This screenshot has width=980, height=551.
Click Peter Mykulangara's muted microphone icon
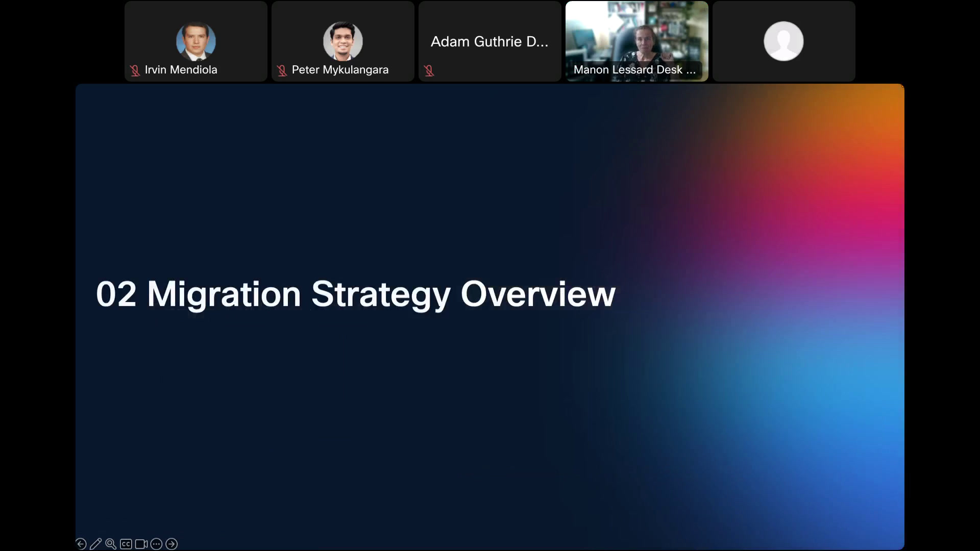pyautogui.click(x=282, y=70)
